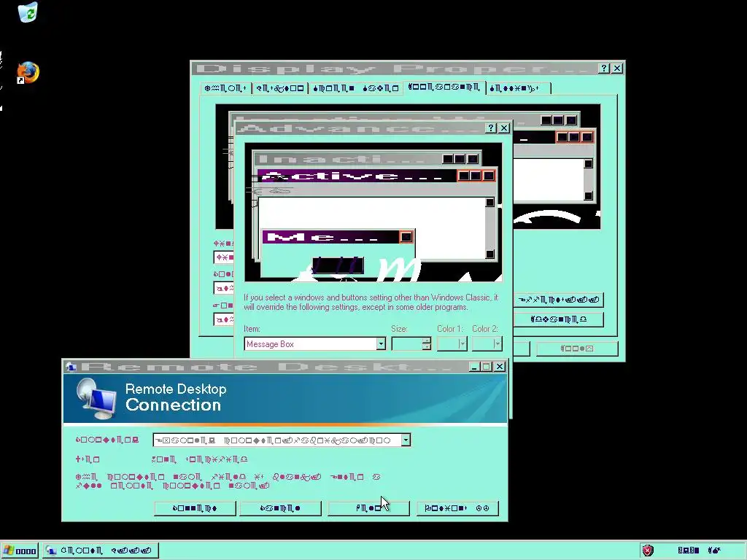
Task: Go to the last Settings tab in Display Properties
Action: pos(519,88)
